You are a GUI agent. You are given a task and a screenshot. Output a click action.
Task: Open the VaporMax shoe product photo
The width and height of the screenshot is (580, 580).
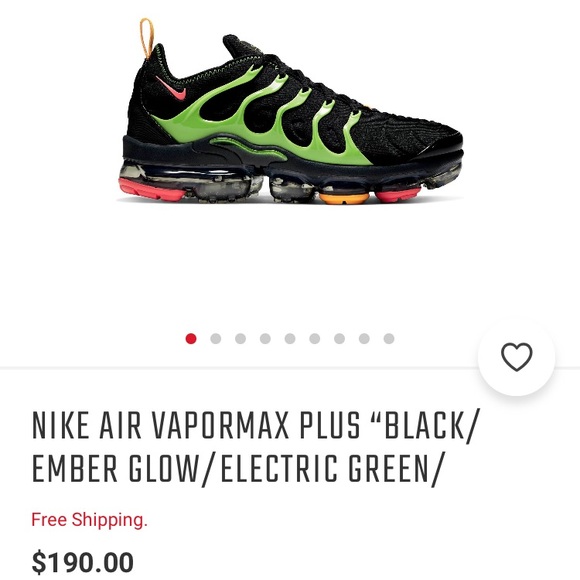click(x=290, y=110)
